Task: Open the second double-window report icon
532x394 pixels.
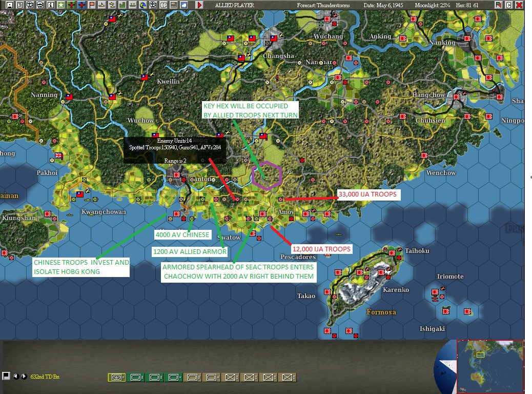Action: point(40,5)
